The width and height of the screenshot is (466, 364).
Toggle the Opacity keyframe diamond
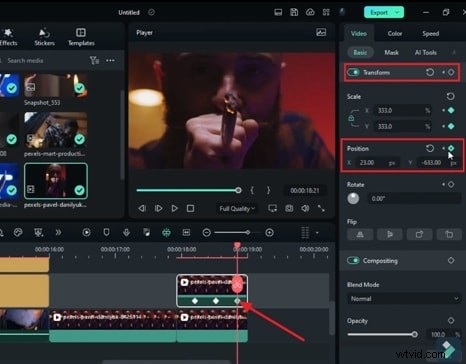click(x=451, y=321)
